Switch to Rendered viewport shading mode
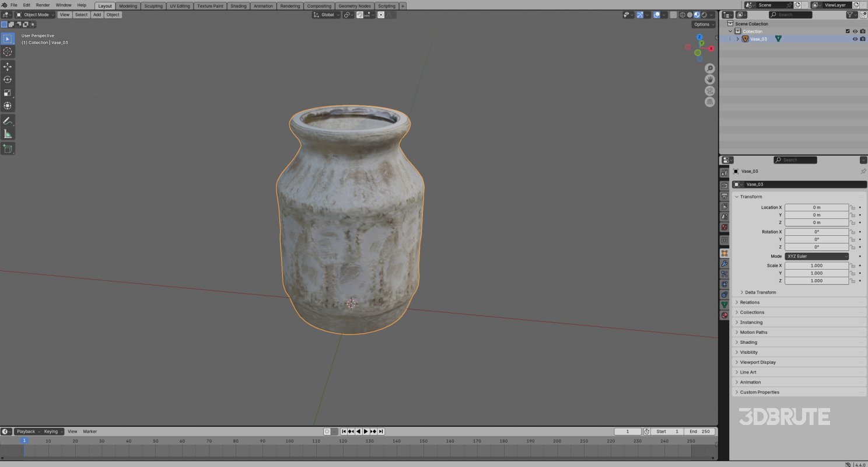This screenshot has width=868, height=467. coord(704,15)
